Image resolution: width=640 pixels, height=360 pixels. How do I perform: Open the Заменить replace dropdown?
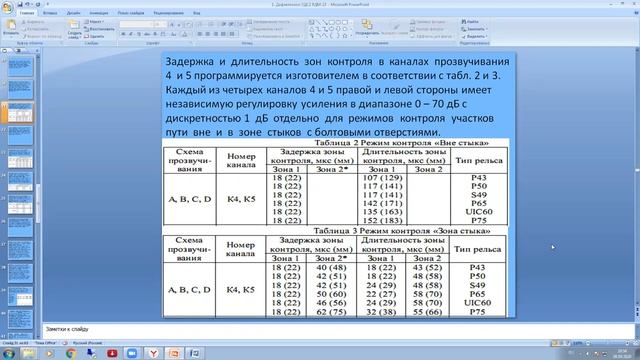[x=474, y=29]
